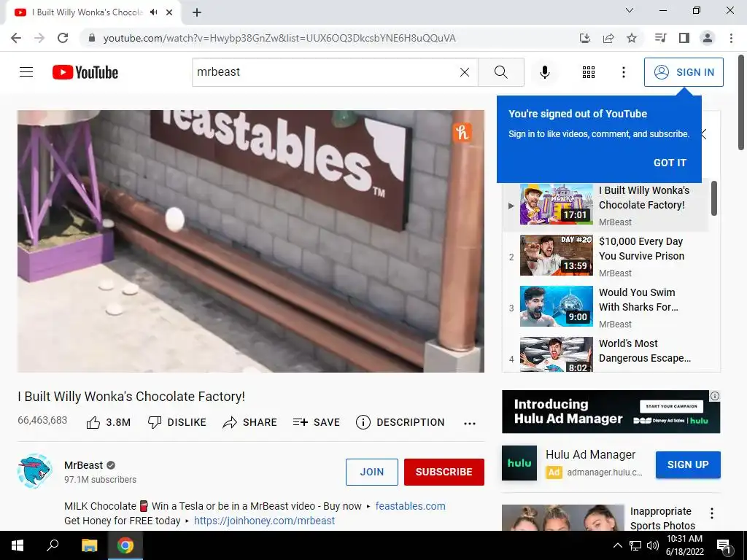Open taskbar network icon
The height and width of the screenshot is (560, 747).
pyautogui.click(x=635, y=545)
